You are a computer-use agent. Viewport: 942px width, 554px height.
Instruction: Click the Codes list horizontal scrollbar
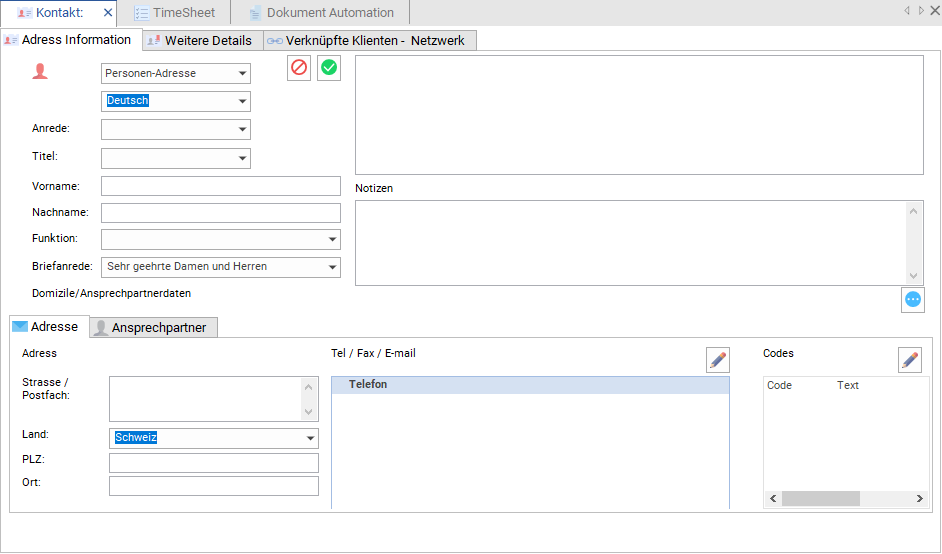tap(846, 498)
